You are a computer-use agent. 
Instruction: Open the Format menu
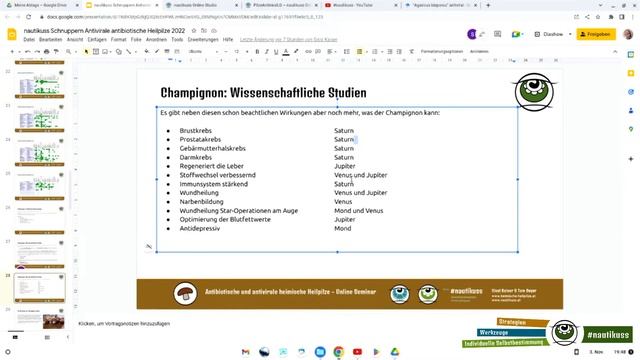(x=119, y=40)
